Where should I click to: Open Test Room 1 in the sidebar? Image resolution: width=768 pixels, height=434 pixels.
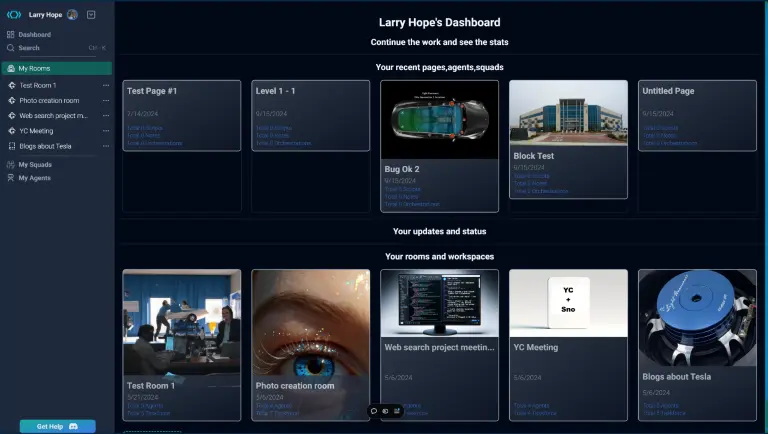38,85
